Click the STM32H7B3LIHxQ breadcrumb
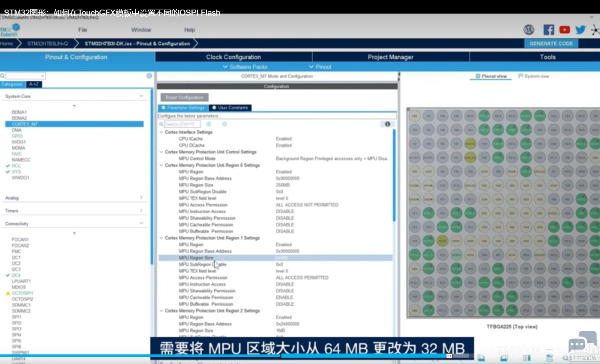Screen dimensions: 600x364 click(x=48, y=44)
